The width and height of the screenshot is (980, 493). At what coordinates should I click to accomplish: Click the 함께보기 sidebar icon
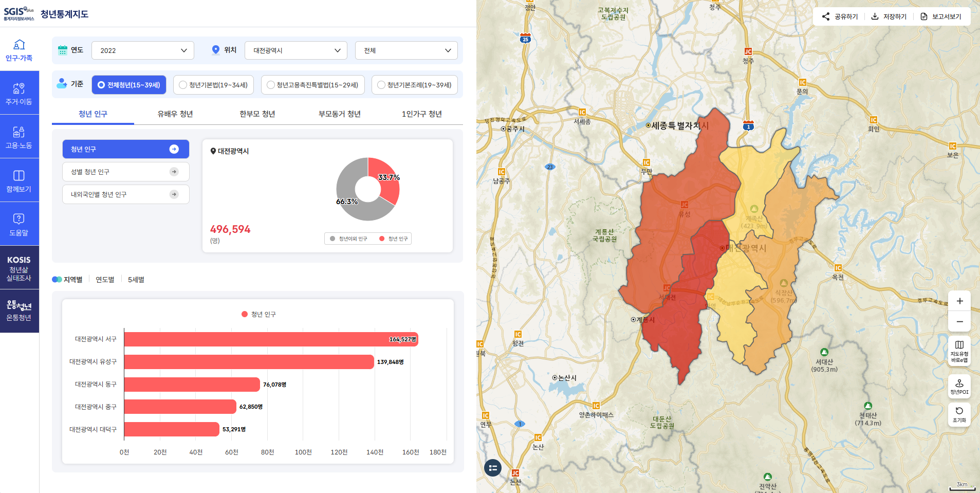19,180
